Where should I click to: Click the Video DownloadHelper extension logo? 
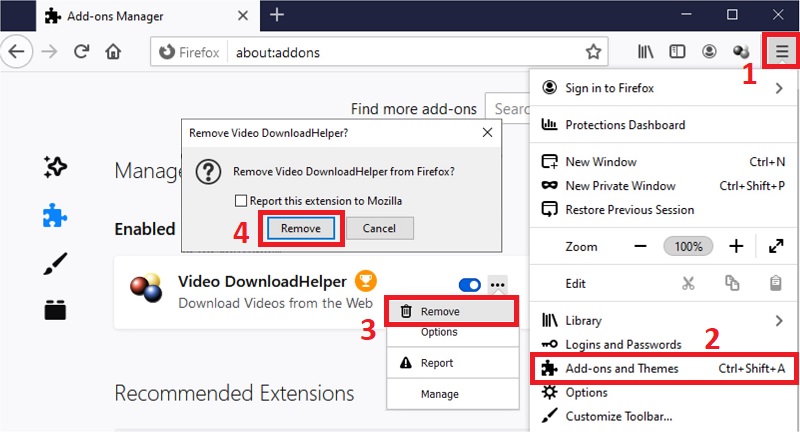(146, 288)
